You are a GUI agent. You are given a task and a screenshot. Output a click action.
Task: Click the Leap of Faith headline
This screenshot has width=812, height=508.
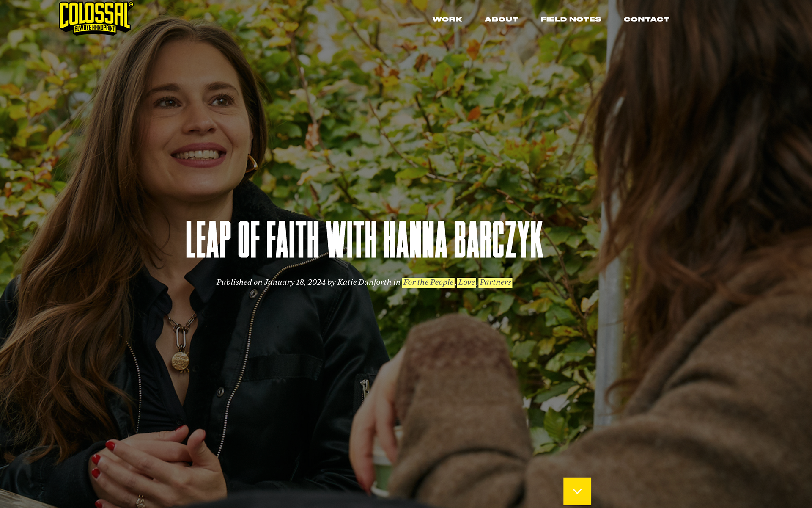[x=364, y=239]
